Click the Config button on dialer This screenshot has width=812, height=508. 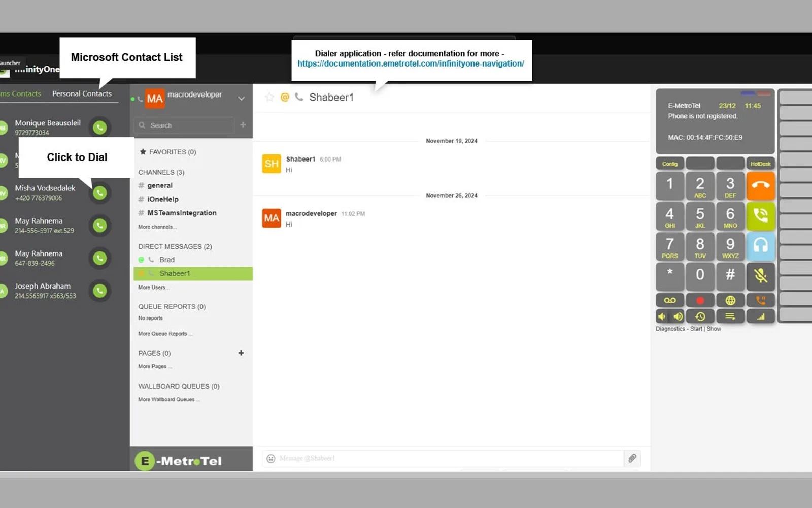(670, 164)
